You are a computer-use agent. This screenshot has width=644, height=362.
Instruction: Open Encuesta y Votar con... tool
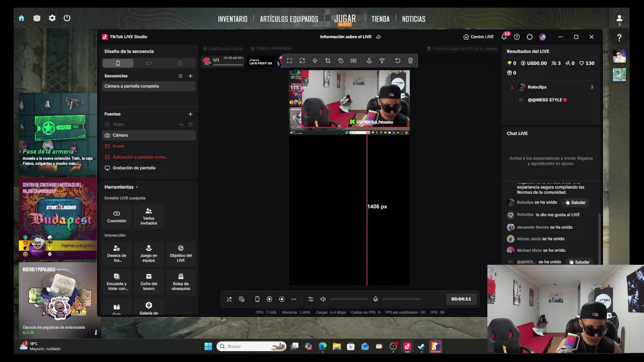coord(116,282)
